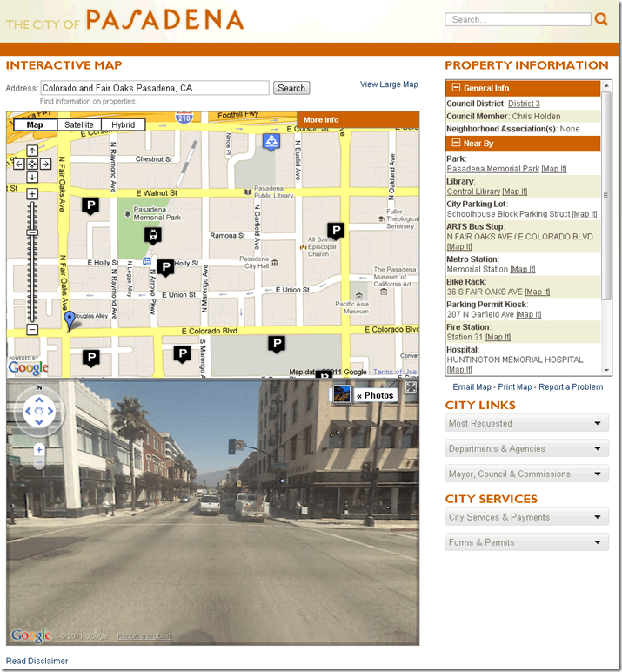622x672 pixels.
Task: Open Departments & Agencies dropdown
Action: coord(527,448)
